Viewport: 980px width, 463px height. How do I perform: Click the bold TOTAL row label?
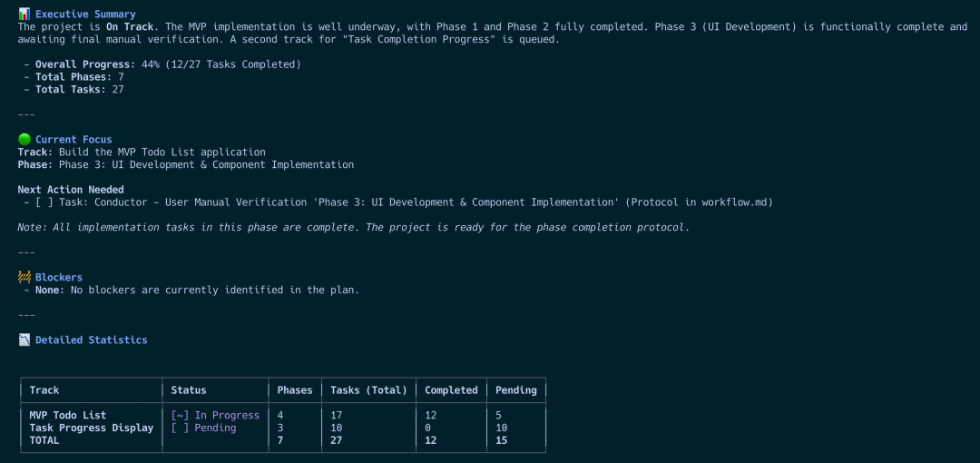point(44,441)
